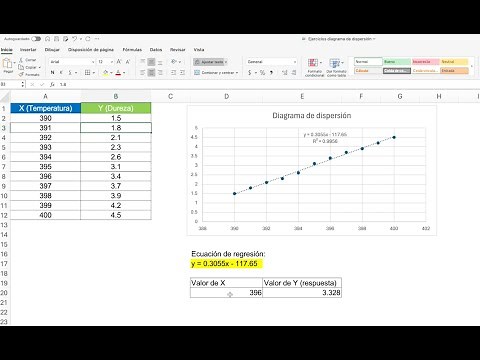Image resolution: width=480 pixels, height=360 pixels.
Task: Click the text orientation icon
Action: [175, 62]
